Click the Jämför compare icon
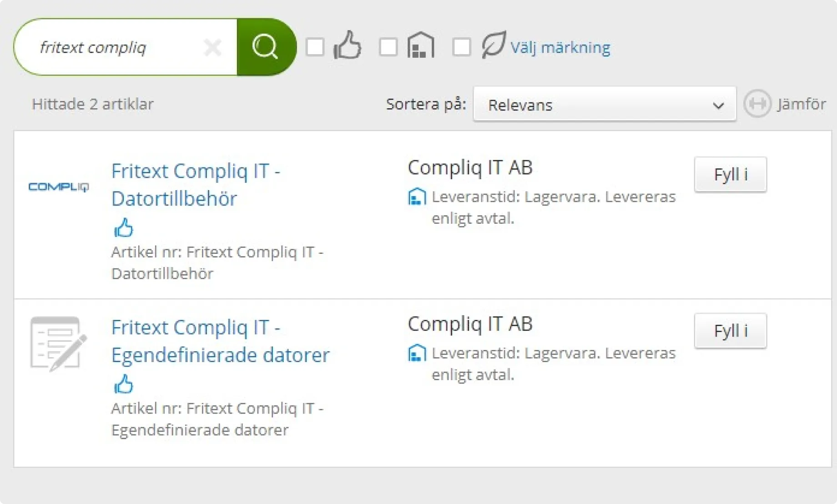This screenshot has width=837, height=504. click(x=757, y=104)
